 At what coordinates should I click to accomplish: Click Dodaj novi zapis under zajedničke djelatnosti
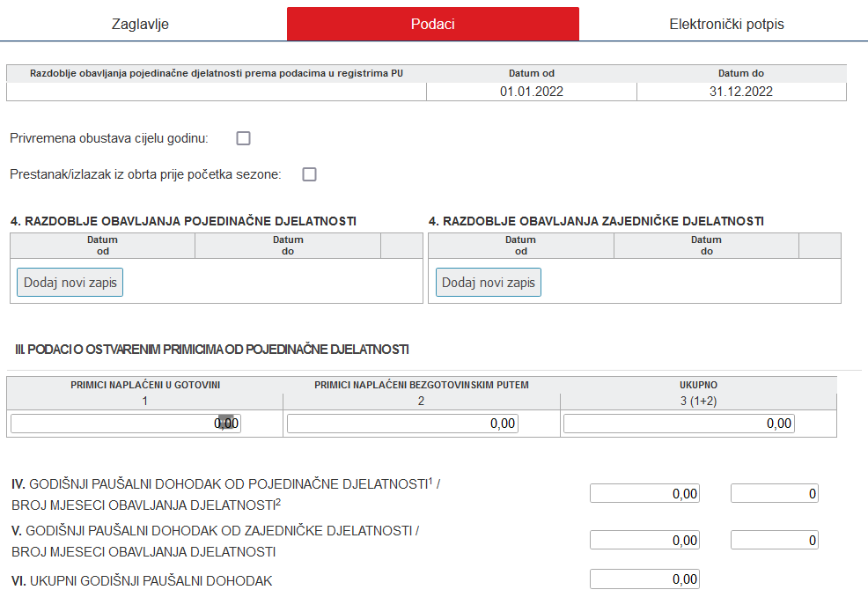[x=489, y=282]
